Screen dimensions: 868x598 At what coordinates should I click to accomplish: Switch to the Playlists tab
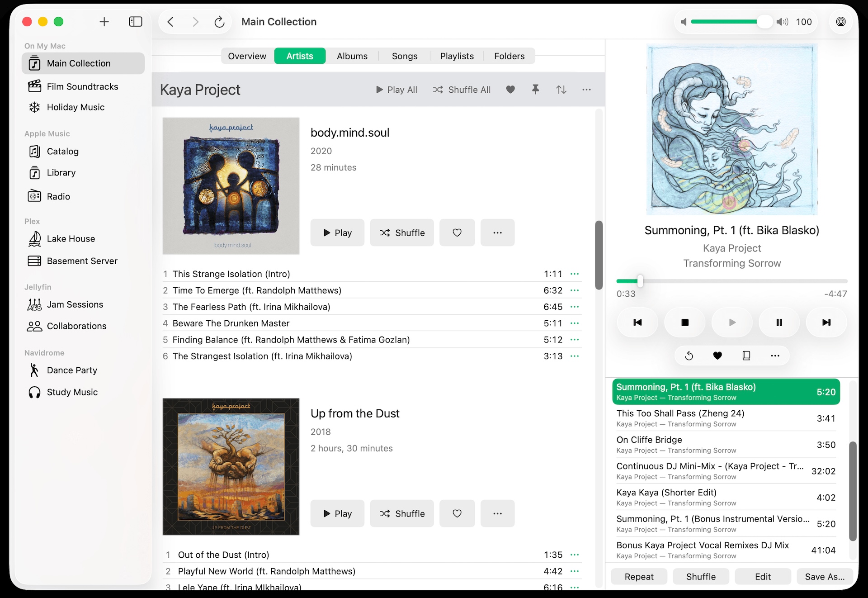(x=457, y=56)
